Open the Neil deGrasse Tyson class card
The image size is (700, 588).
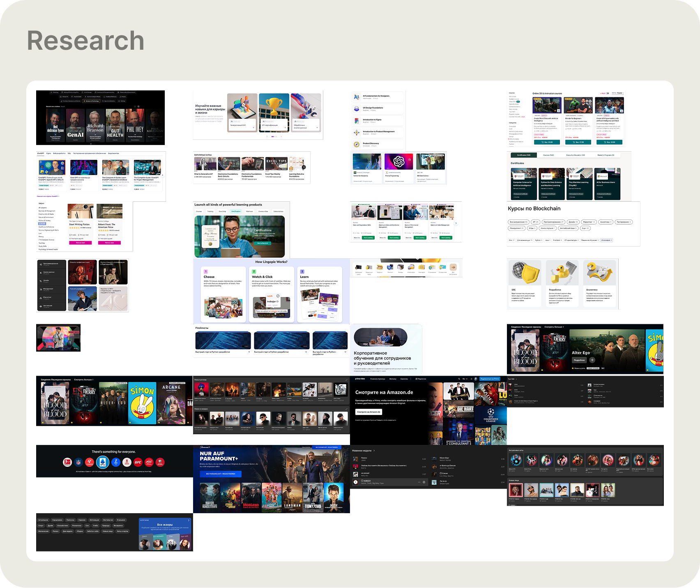[55, 125]
